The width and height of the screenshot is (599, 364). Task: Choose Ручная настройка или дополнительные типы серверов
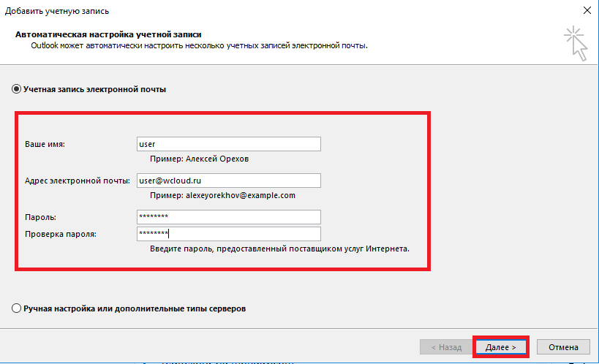pyautogui.click(x=17, y=308)
